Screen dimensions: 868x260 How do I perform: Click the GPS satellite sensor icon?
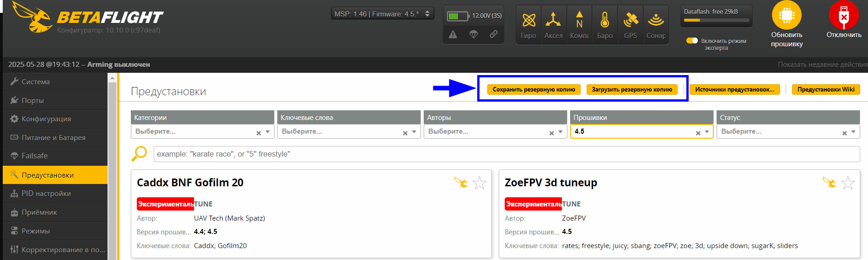(631, 20)
